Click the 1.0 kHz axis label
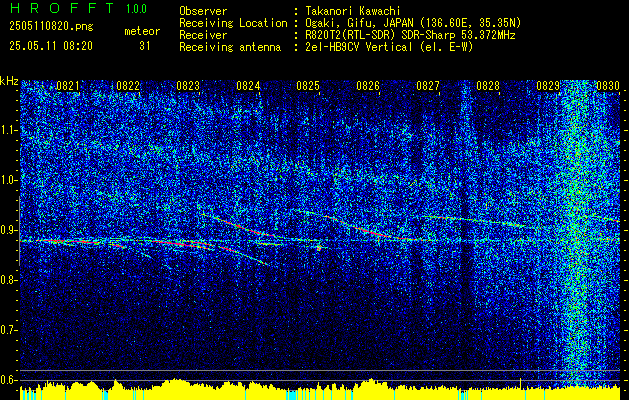Image resolution: width=629 pixels, height=400 pixels. (8, 181)
